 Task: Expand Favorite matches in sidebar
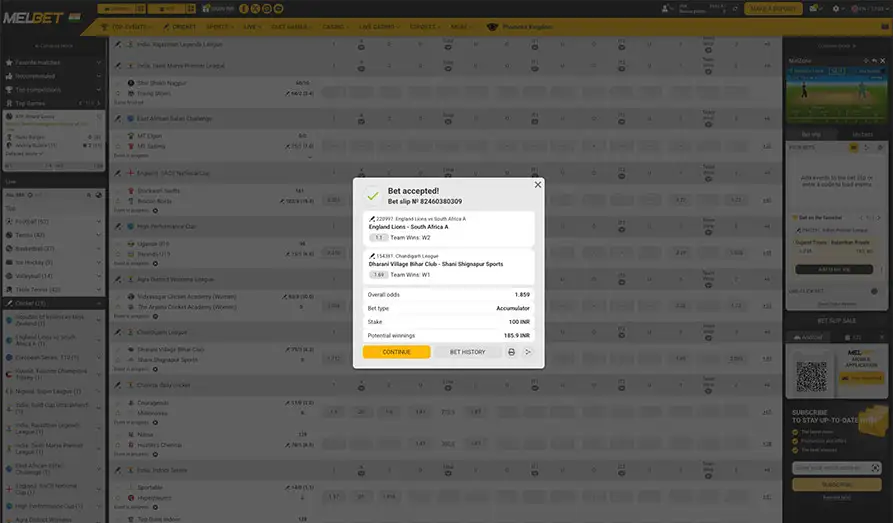pyautogui.click(x=53, y=62)
